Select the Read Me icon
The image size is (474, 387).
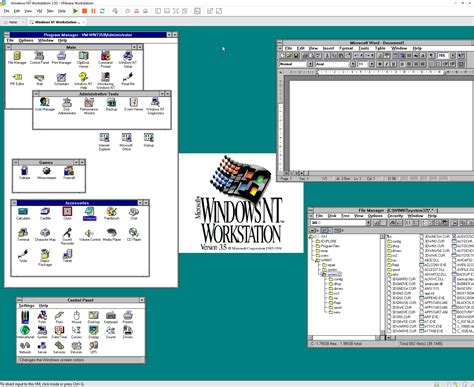128,79
